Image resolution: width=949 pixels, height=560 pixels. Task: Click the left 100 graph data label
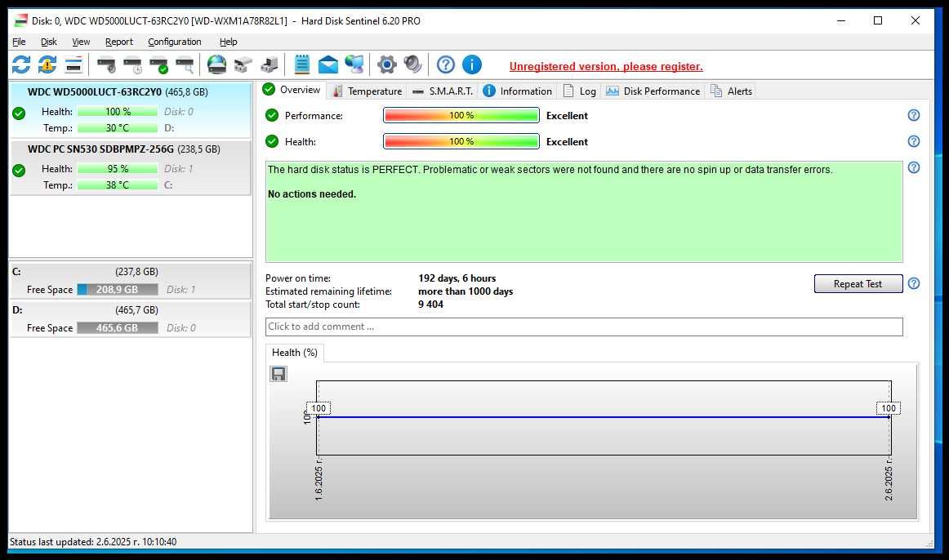pos(319,408)
